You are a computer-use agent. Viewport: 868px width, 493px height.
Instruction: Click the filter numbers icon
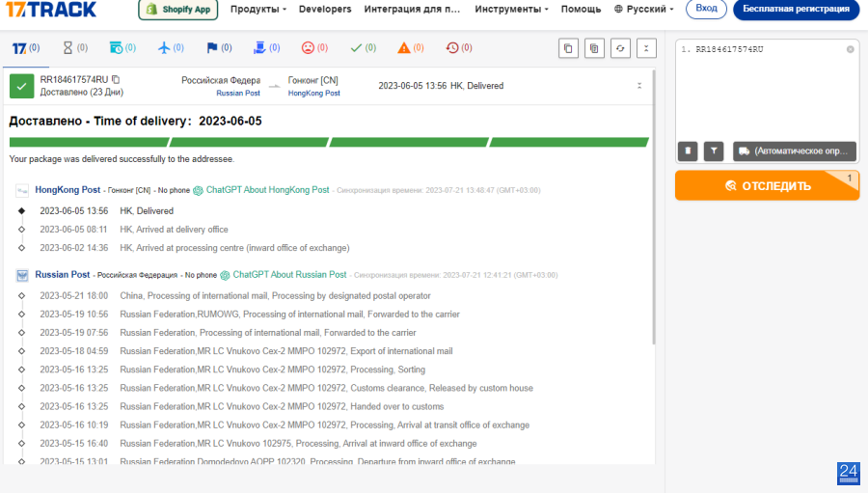click(714, 151)
